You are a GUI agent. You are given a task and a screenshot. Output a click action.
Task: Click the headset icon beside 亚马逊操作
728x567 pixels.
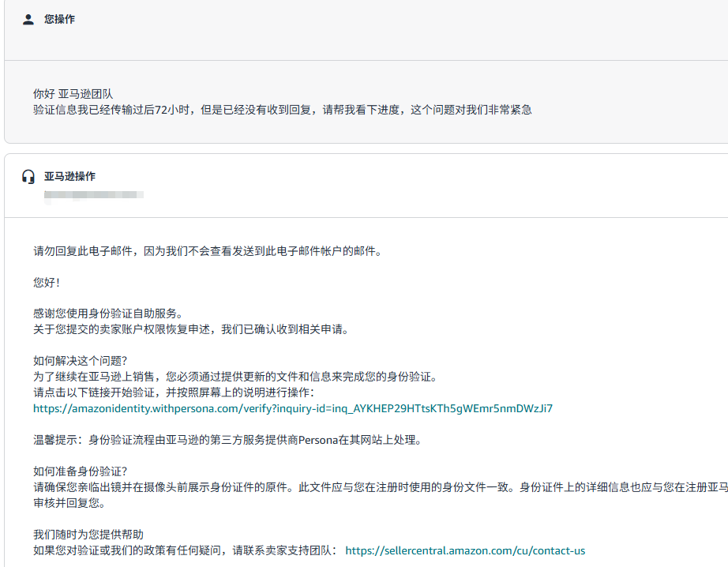pyautogui.click(x=28, y=177)
